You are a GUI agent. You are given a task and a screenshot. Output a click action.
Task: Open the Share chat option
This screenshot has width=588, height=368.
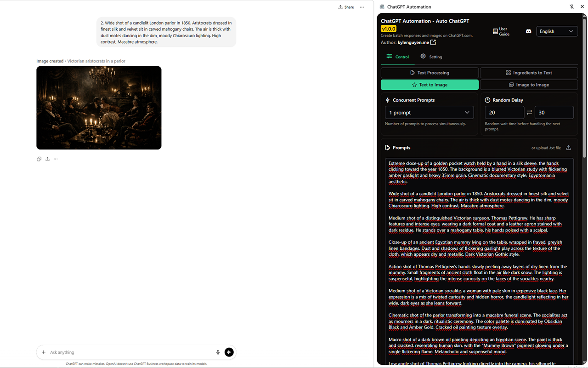[x=346, y=7]
